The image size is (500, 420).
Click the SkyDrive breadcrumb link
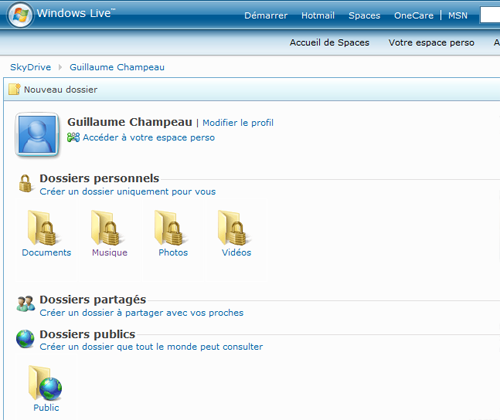pyautogui.click(x=31, y=67)
